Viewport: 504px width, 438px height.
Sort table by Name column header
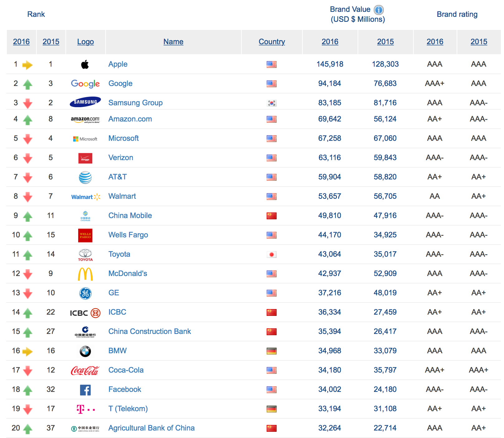point(173,42)
